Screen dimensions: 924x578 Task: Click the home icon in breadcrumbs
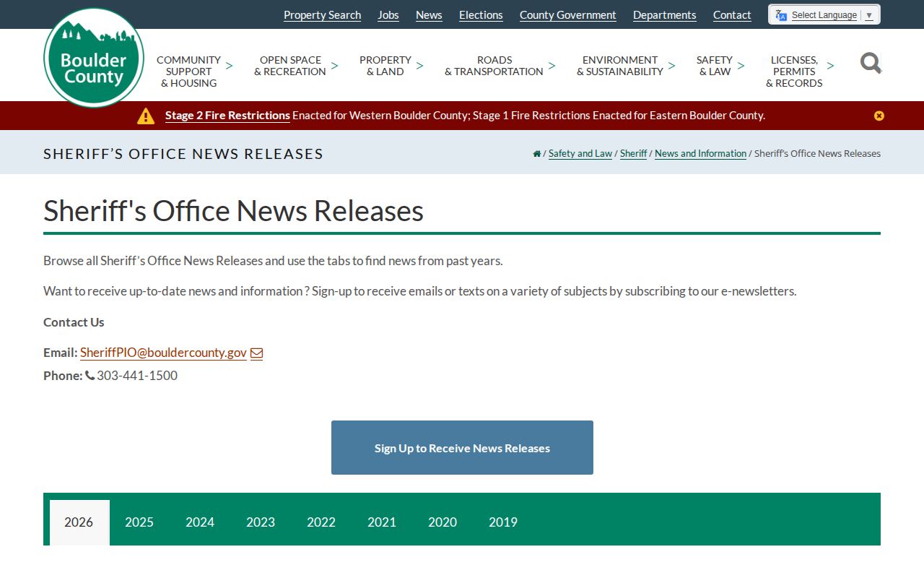tap(536, 153)
